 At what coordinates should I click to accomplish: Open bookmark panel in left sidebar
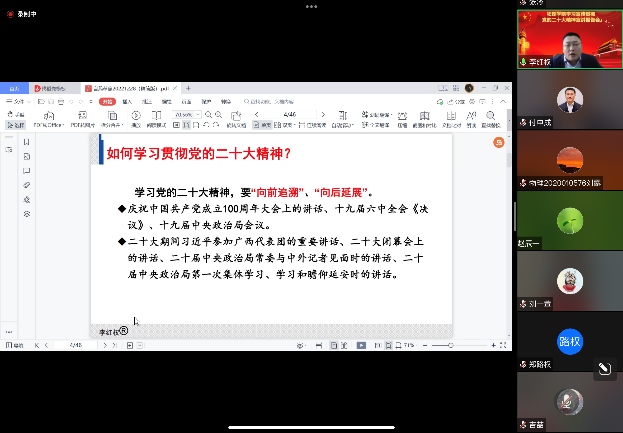(26, 142)
